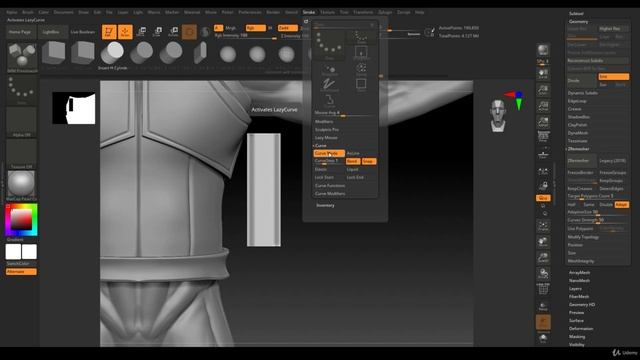Expand the Lazy Mouse section
Viewport: 640px width, 360px height.
point(326,138)
